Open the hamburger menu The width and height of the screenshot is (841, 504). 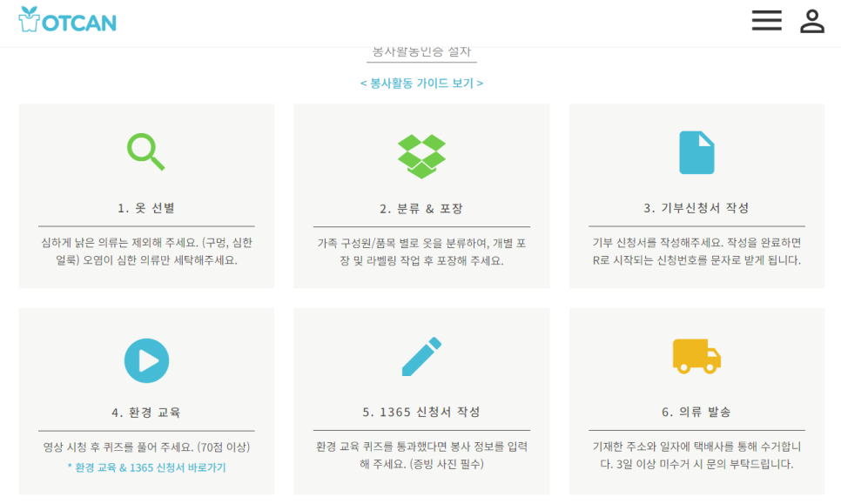[x=766, y=21]
